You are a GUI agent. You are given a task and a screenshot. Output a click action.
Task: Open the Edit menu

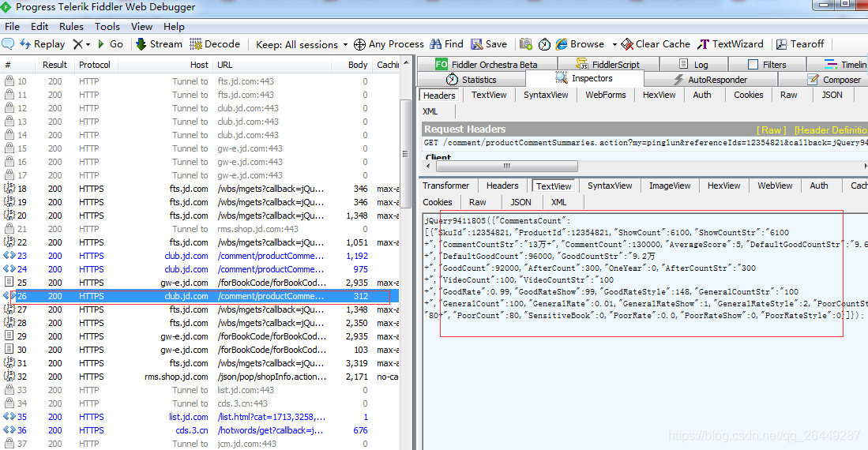coord(39,27)
